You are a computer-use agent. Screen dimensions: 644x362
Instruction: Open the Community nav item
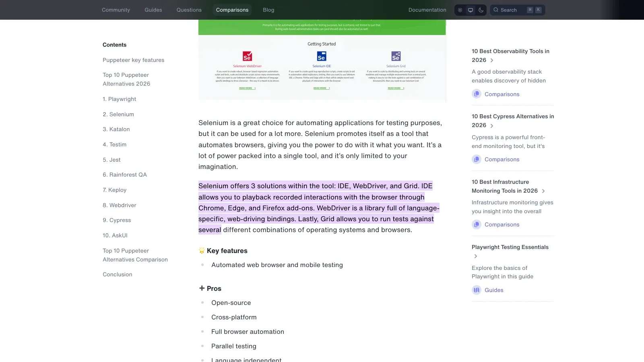[x=116, y=10]
